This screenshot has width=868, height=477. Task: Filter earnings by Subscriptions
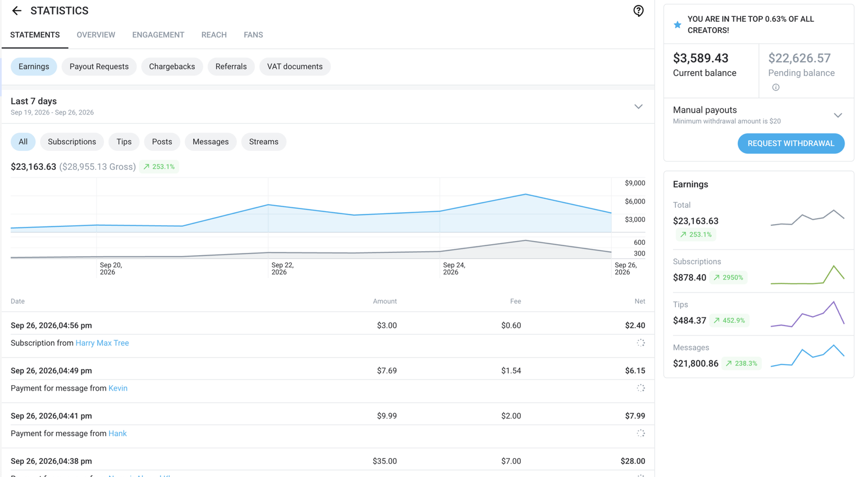click(72, 142)
